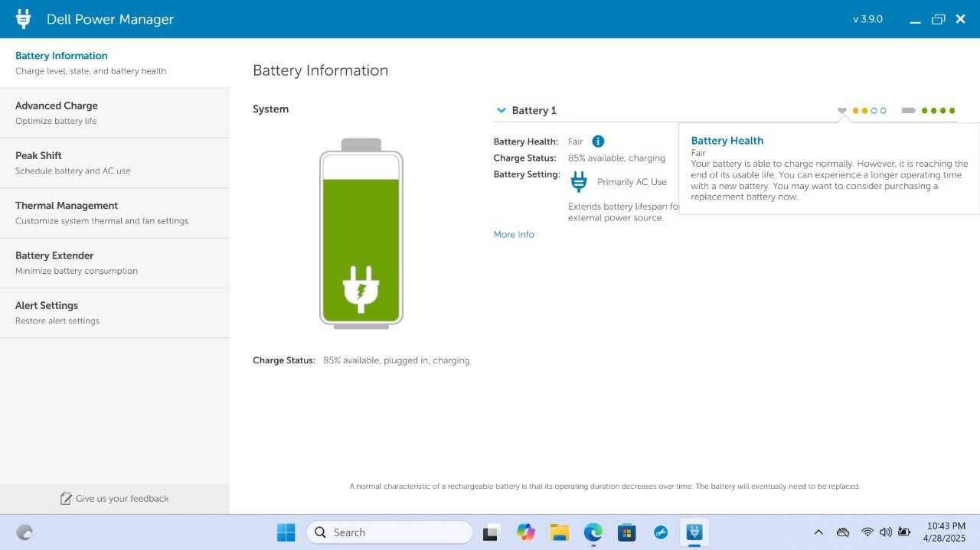Click the feedback pencil icon
This screenshot has height=550, width=980.
click(66, 499)
